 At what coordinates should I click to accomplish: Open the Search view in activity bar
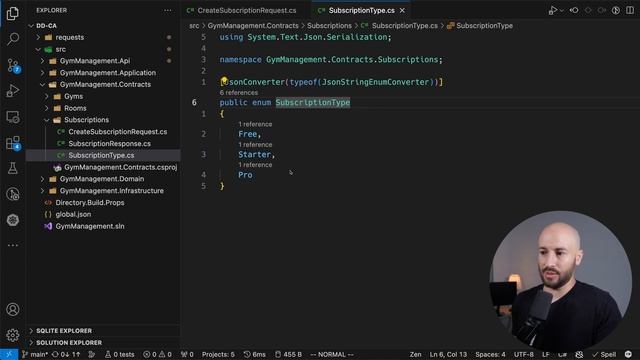(13, 39)
